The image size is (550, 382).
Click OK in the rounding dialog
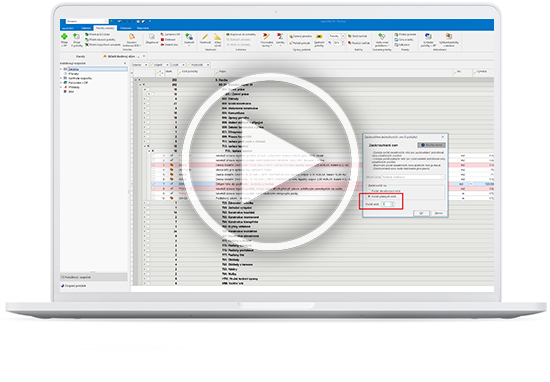point(421,213)
